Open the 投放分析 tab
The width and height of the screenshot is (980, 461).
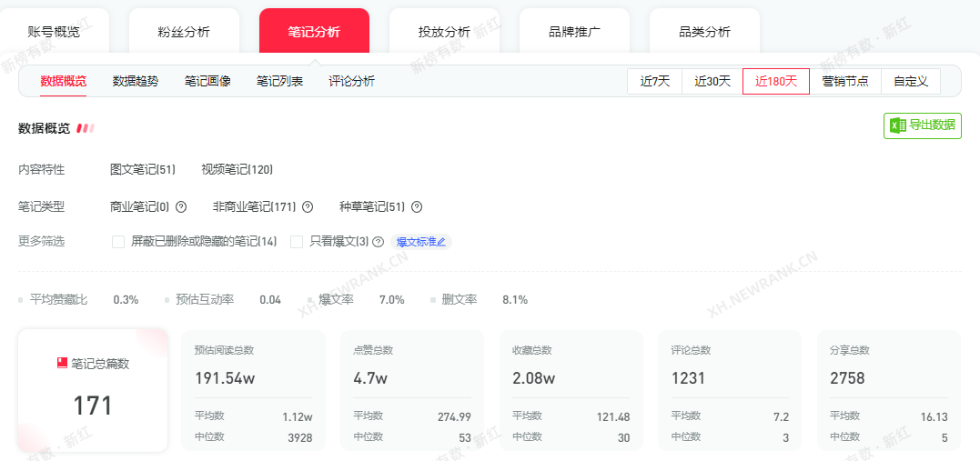pos(444,32)
